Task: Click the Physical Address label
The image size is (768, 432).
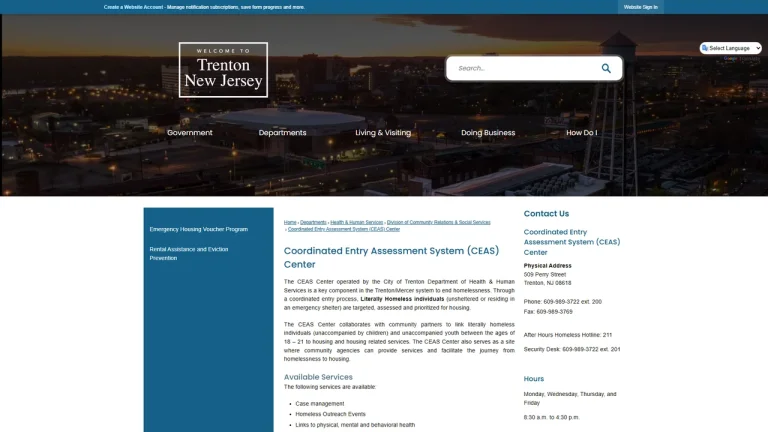Action: click(547, 265)
